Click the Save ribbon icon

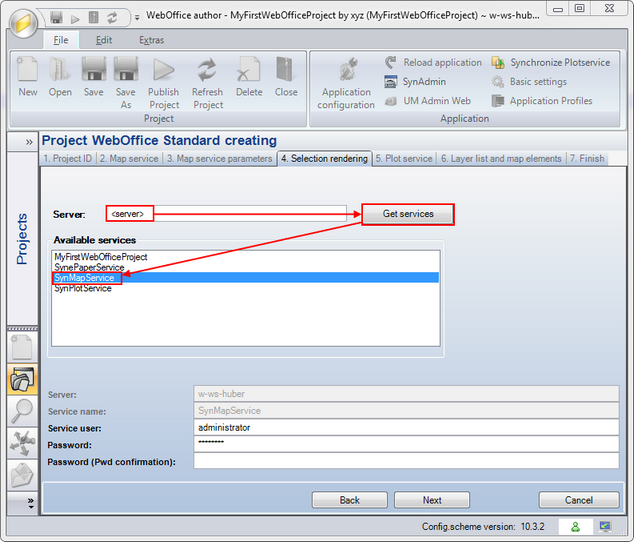(94, 77)
